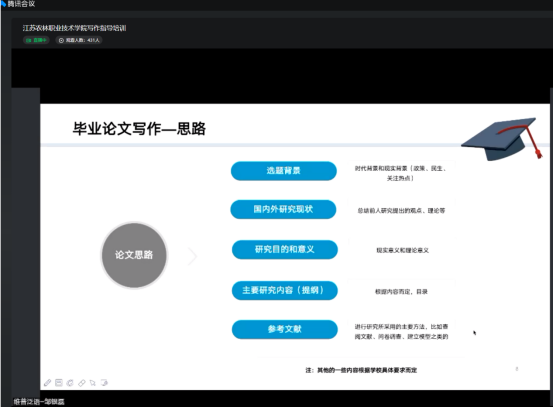Screen dimensions: 553x408
Task: Click the last slideshow toolbar icon
Action: (104, 383)
